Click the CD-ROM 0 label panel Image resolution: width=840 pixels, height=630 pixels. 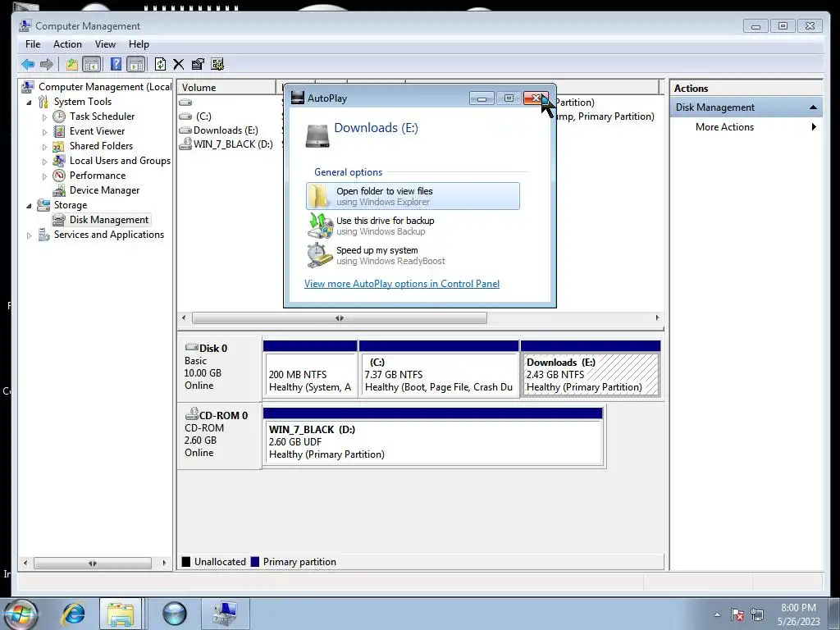coord(219,436)
